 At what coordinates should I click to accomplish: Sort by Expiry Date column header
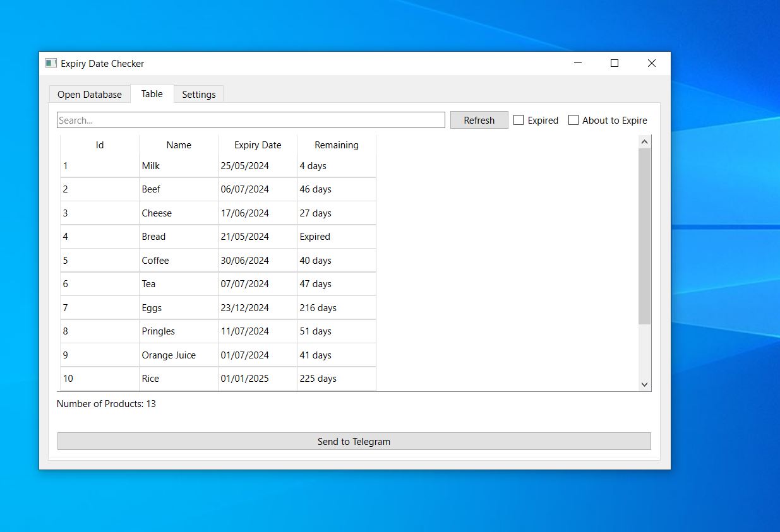pos(258,145)
